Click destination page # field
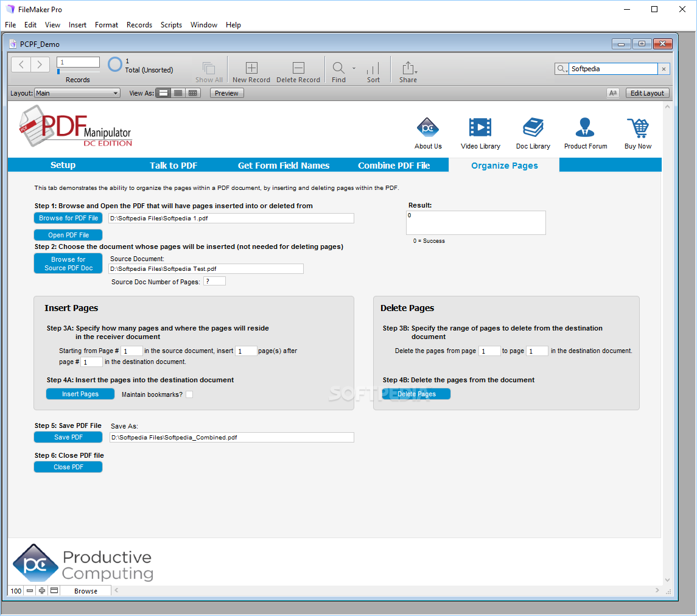The width and height of the screenshot is (697, 616). [91, 362]
